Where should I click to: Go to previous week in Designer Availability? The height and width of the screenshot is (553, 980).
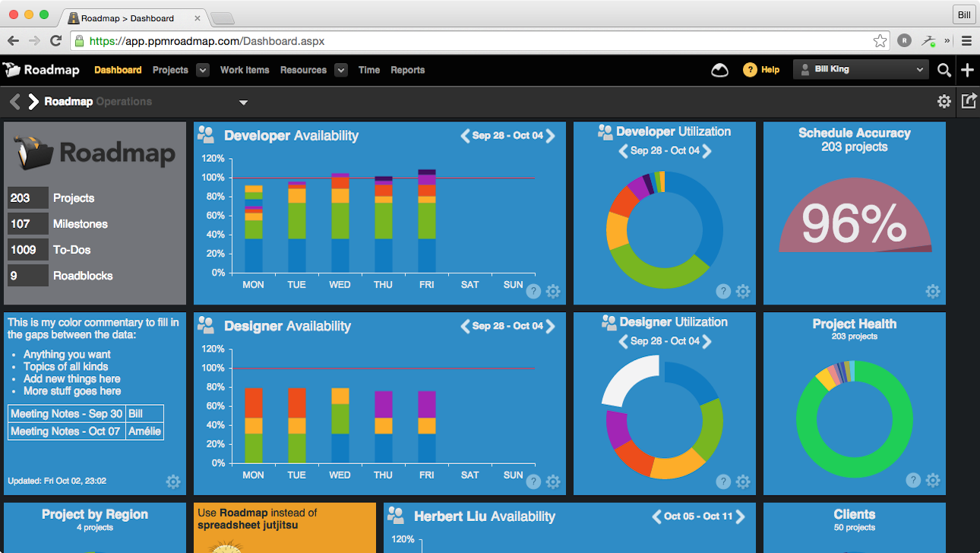point(465,327)
